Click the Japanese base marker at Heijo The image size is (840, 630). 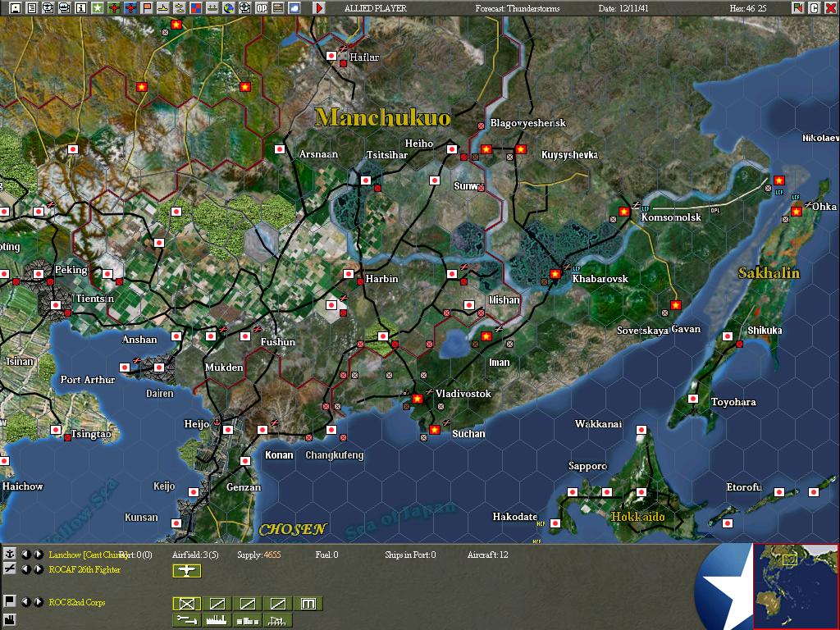click(x=228, y=430)
